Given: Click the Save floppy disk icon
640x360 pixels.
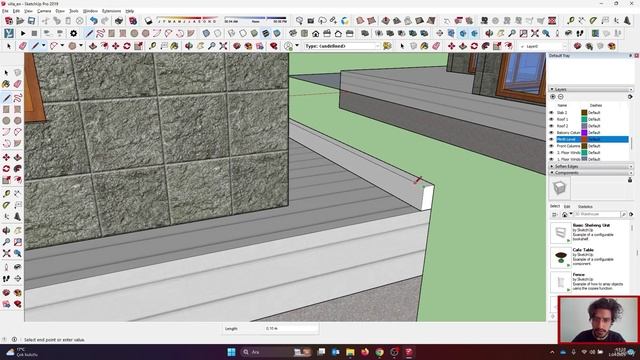Looking at the screenshot, I should point(31,21).
